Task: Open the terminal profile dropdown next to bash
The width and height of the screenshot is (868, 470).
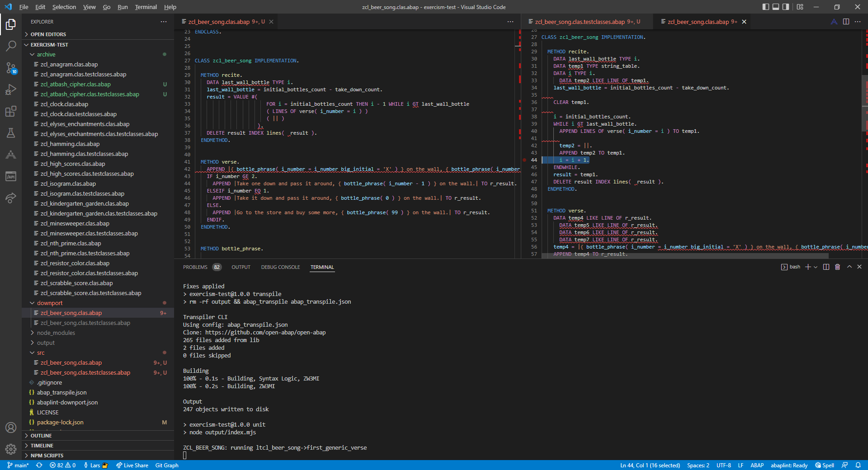Action: (x=816, y=267)
